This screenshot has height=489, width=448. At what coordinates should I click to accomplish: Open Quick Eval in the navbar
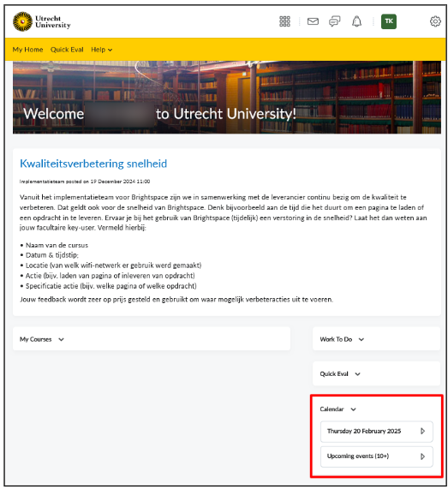[67, 50]
